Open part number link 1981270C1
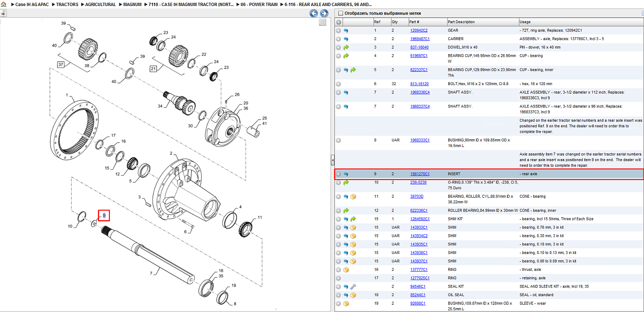644x312 pixels. pyautogui.click(x=420, y=174)
